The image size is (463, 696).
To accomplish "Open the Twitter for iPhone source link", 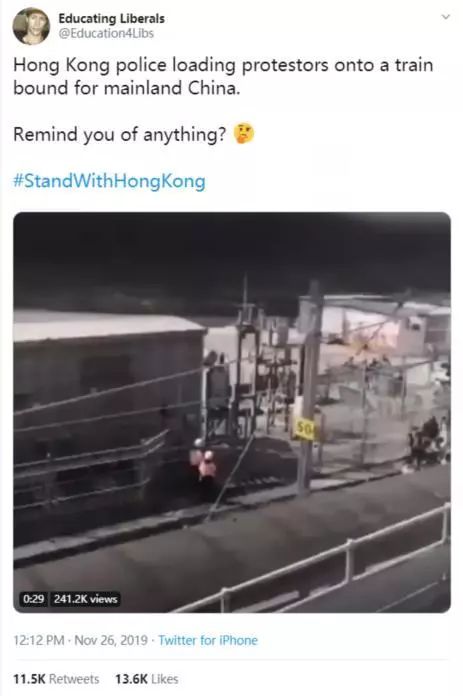I will pyautogui.click(x=208, y=640).
